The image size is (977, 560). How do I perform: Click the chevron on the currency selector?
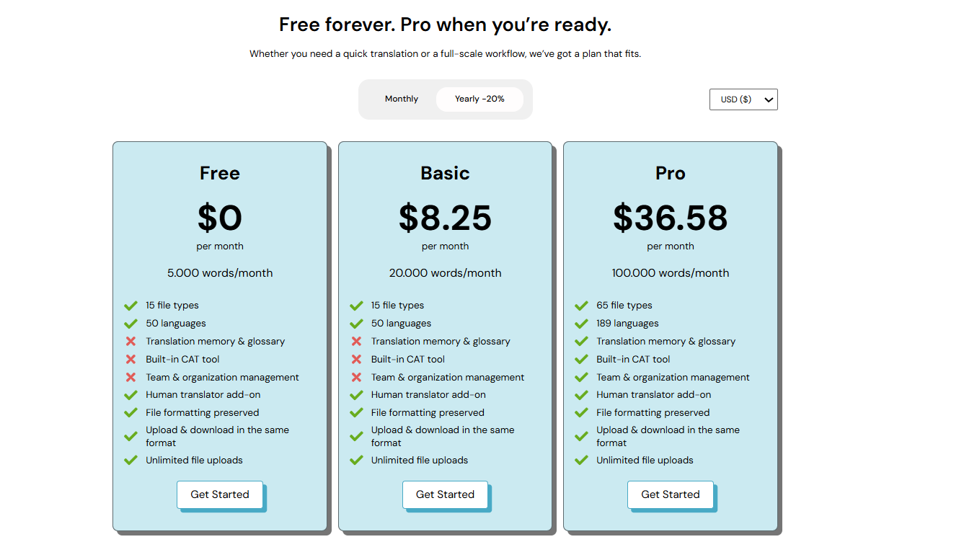point(768,99)
